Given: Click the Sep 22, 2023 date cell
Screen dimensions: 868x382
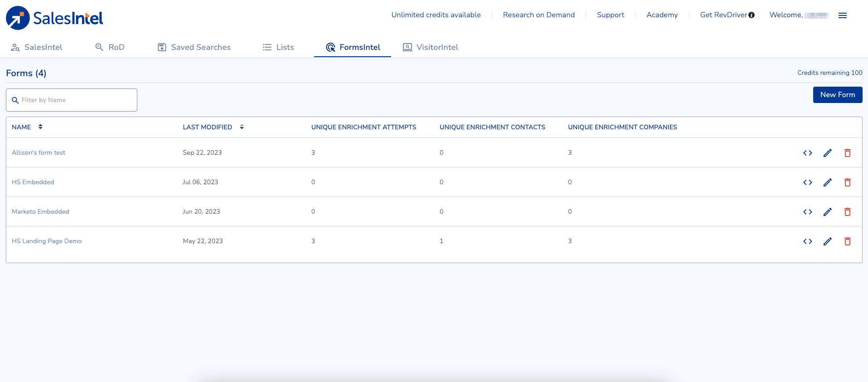Looking at the screenshot, I should coord(202,153).
